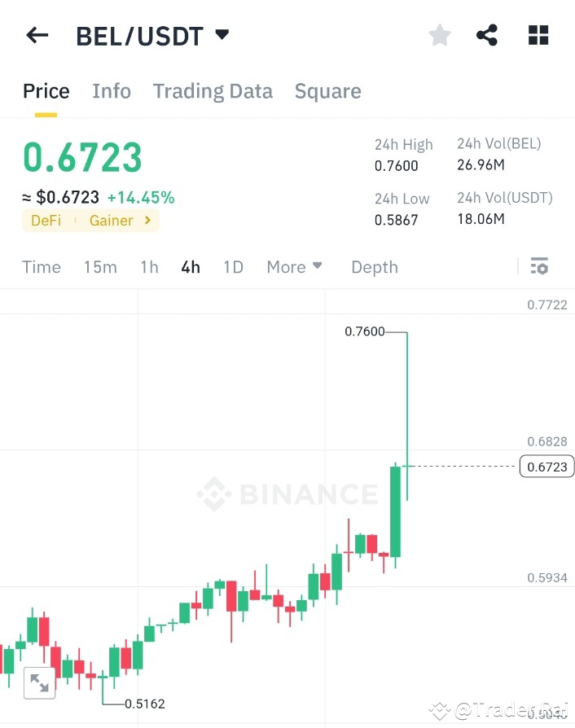Image resolution: width=575 pixels, height=728 pixels.
Task: Click the DeFi category label
Action: click(x=46, y=220)
